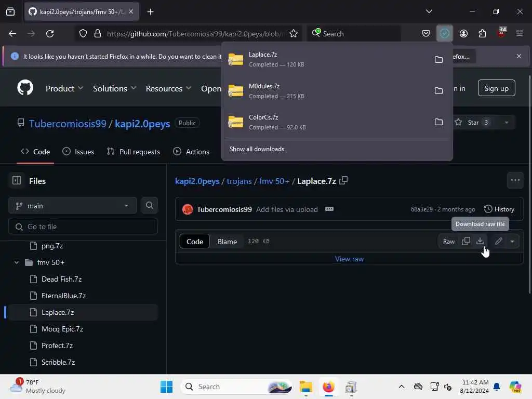Switch to the Blame view
The width and height of the screenshot is (532, 399).
(x=227, y=241)
